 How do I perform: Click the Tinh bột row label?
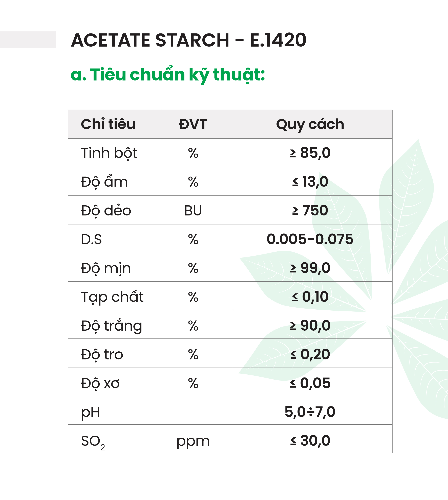click(x=109, y=153)
